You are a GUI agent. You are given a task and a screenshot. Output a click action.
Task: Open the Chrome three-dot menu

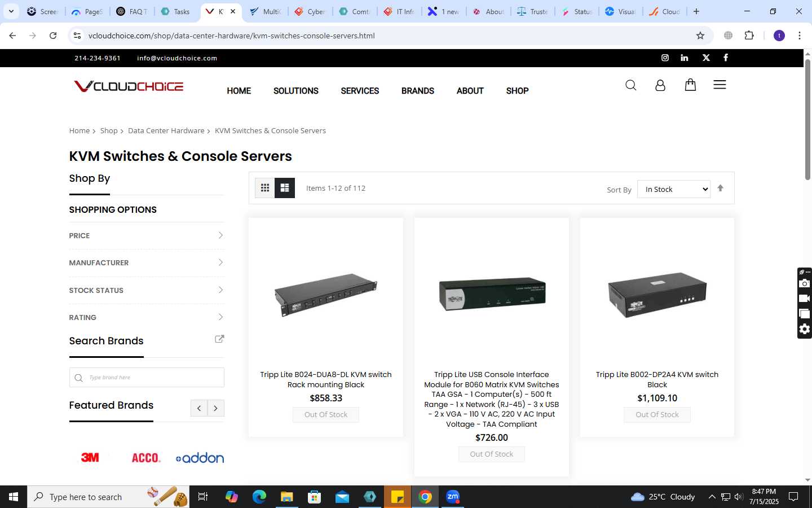click(799, 36)
